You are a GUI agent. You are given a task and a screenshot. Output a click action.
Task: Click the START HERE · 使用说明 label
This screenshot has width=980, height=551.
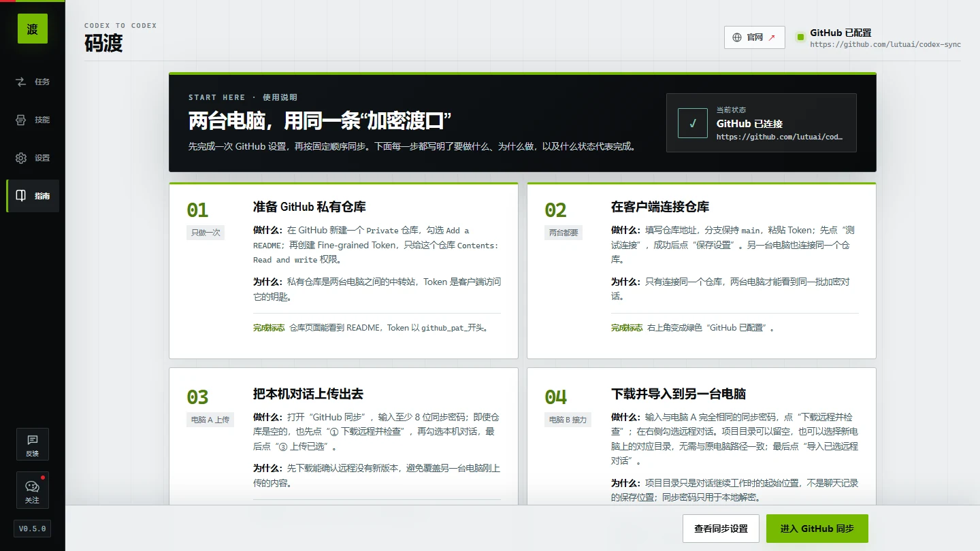[243, 97]
